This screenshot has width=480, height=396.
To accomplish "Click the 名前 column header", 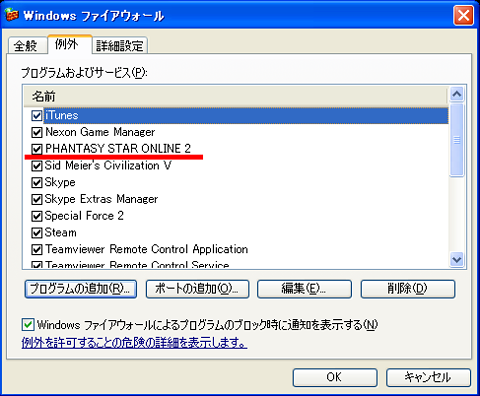I will pyautogui.click(x=235, y=96).
